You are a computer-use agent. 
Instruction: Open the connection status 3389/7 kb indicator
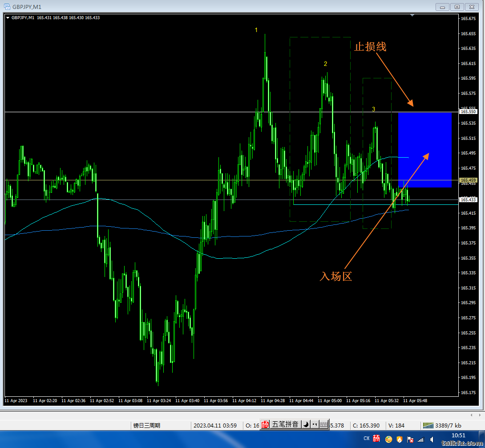pos(442,425)
